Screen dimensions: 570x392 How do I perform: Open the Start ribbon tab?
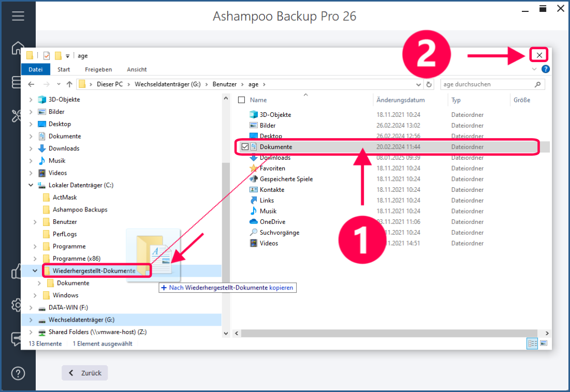64,69
